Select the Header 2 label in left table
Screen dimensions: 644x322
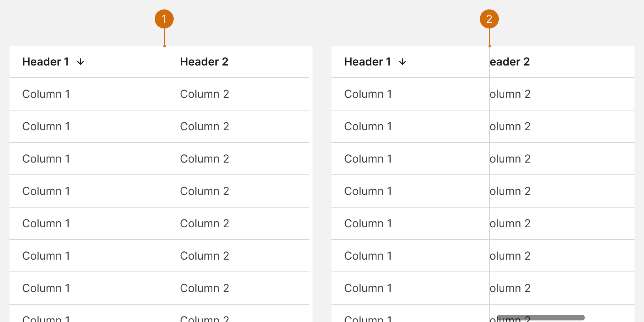(x=204, y=62)
